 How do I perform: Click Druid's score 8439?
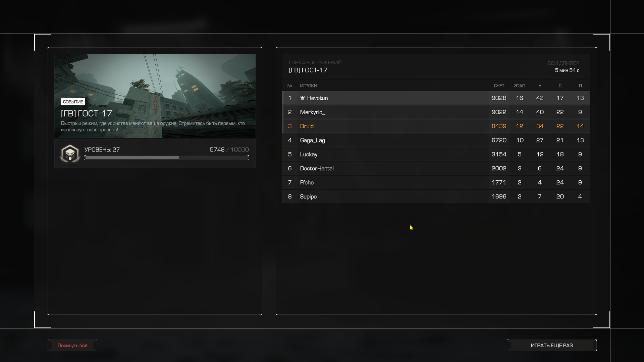click(x=499, y=126)
